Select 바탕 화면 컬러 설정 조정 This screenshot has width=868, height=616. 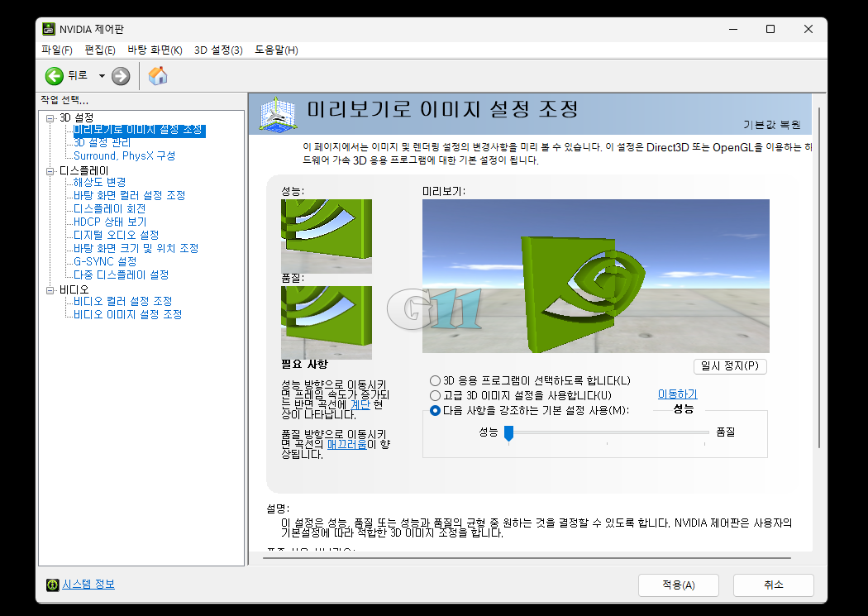[130, 195]
